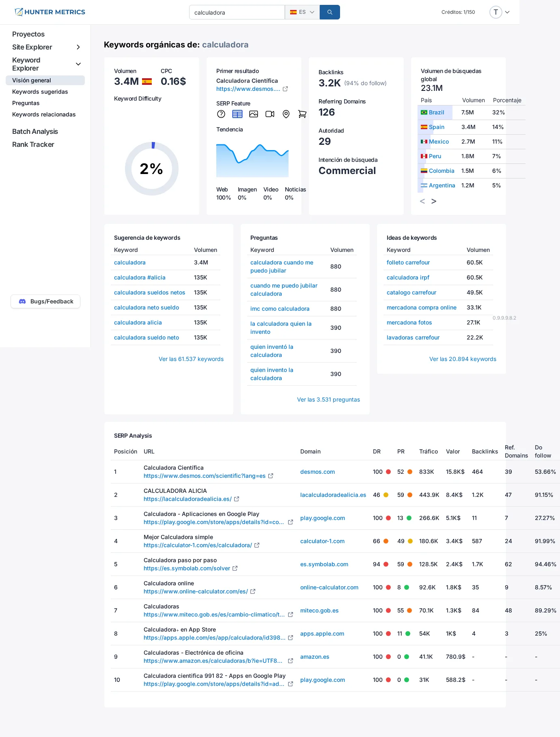Open Batch Analysis in sidebar
The image size is (560, 737).
coord(35,131)
